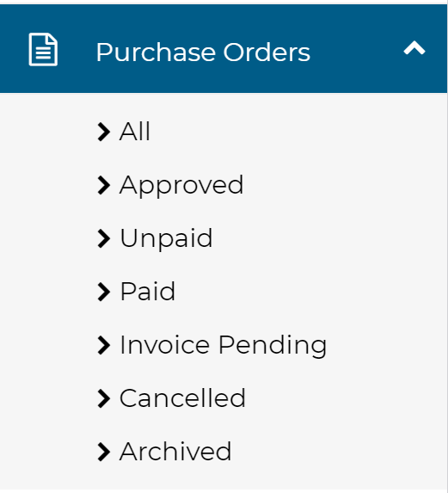Click the chevron icon beside Archived

(104, 452)
